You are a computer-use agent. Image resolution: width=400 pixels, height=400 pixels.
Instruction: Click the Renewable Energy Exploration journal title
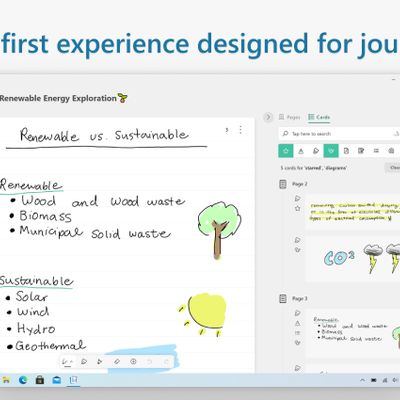pos(58,98)
